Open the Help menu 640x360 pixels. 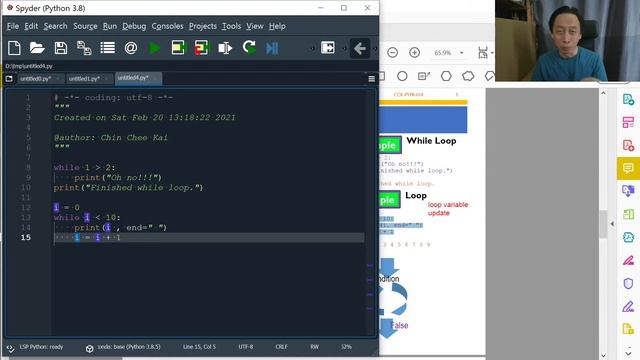(277, 26)
